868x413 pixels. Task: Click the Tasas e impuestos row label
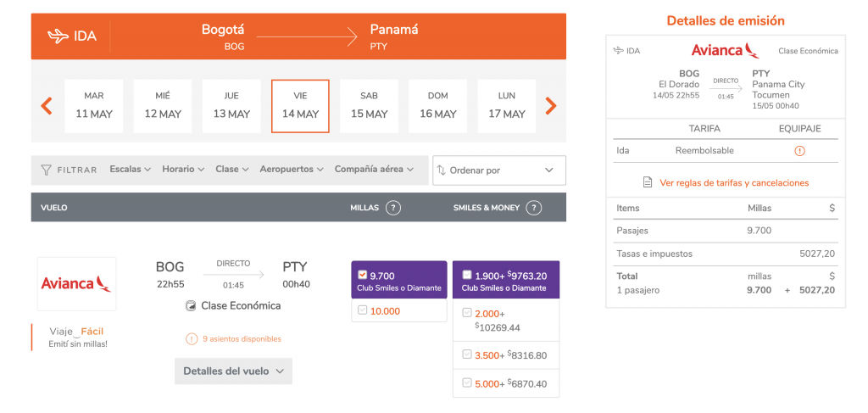point(654,254)
